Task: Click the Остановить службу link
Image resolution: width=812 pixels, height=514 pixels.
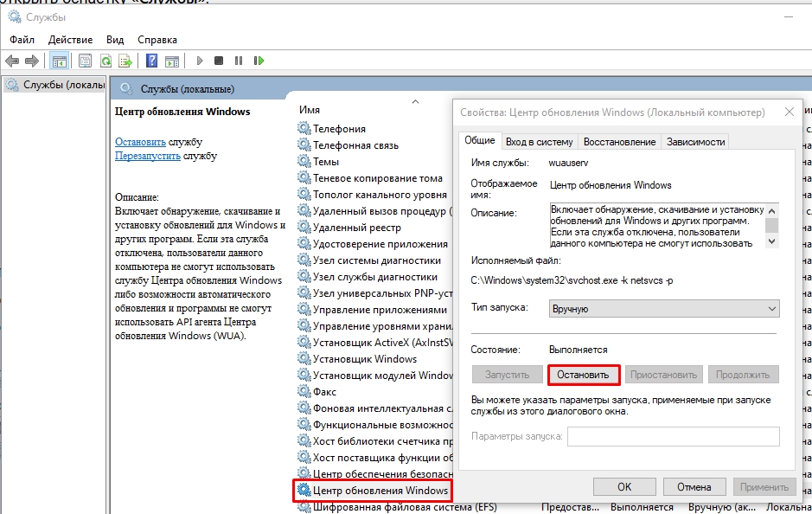Action: [140, 142]
